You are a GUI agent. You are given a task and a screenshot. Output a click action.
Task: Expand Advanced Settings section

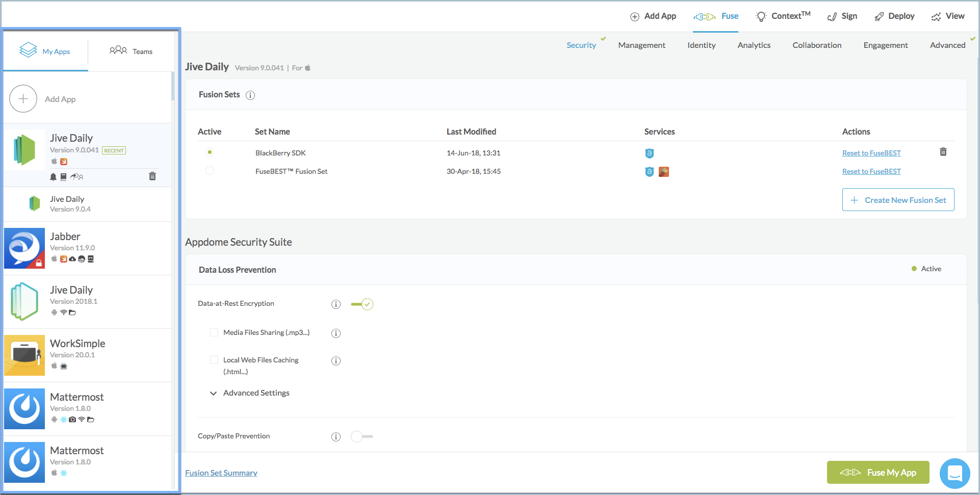(x=250, y=393)
